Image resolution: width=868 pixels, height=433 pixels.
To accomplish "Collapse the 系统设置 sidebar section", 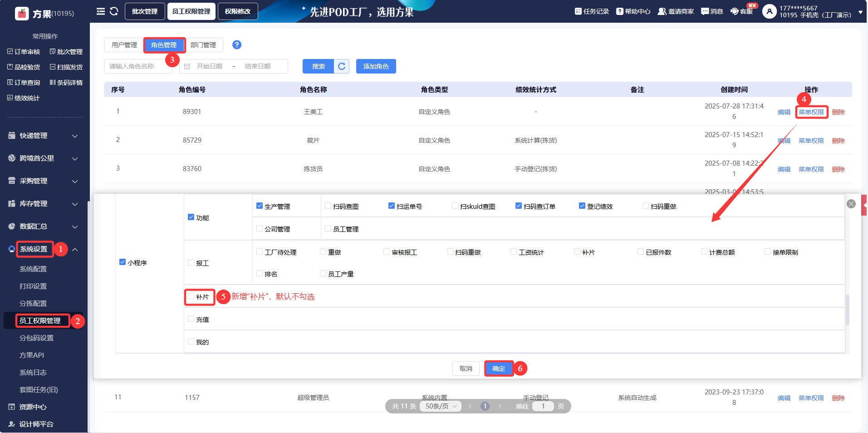I will click(x=75, y=249).
